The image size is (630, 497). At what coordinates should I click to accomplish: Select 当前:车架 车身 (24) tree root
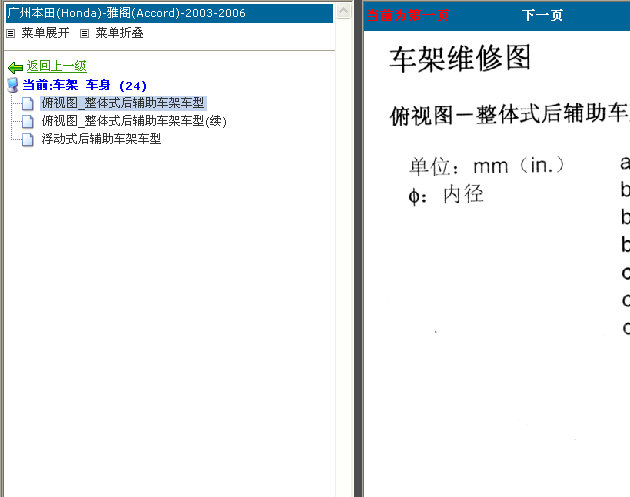[84, 85]
